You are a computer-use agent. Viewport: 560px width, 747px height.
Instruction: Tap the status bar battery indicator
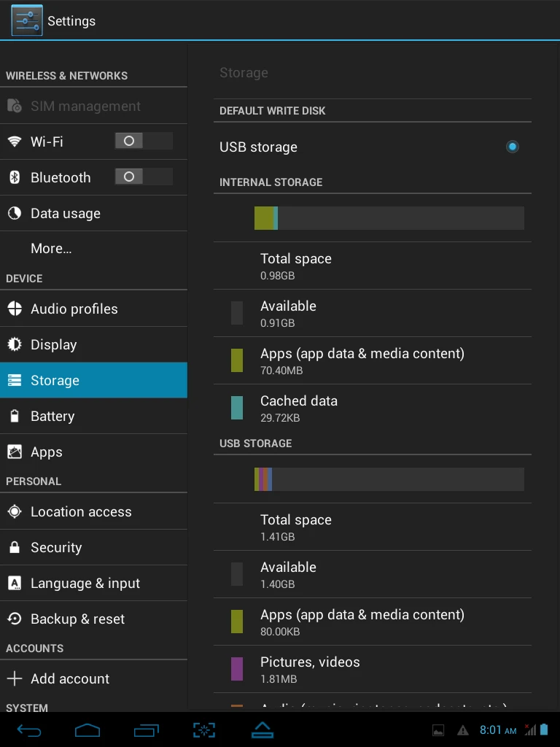point(544,729)
